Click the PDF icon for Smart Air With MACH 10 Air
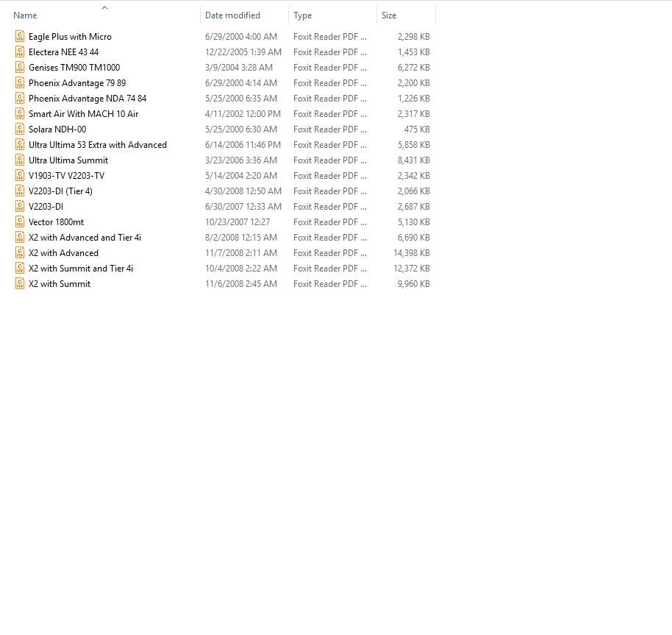The height and width of the screenshot is (635, 672). (x=20, y=113)
